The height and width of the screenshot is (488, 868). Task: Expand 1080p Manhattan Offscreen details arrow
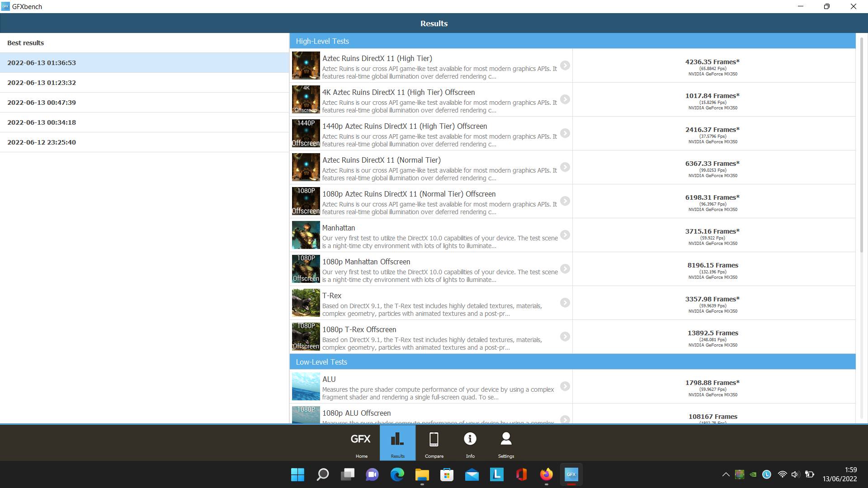click(x=565, y=269)
